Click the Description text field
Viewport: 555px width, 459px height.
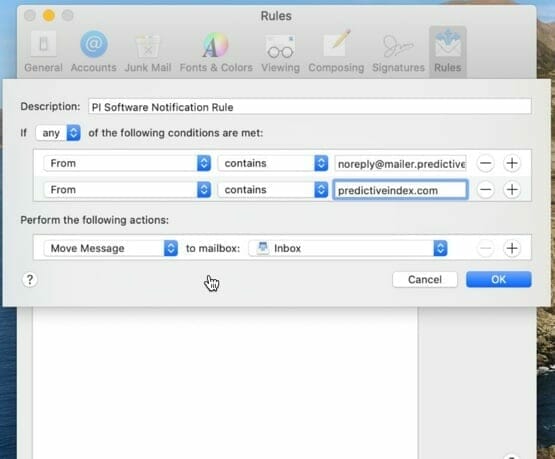pos(310,107)
